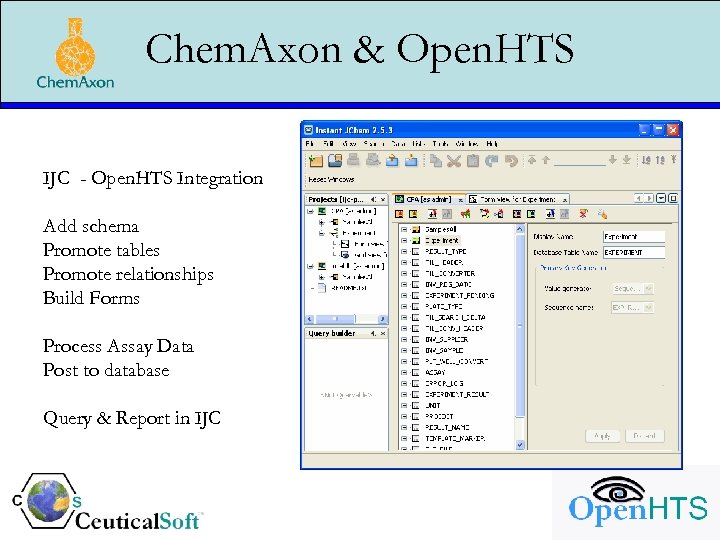Expand the PRODUCT table node
Image resolution: width=720 pixels, height=540 pixels.
tap(404, 416)
